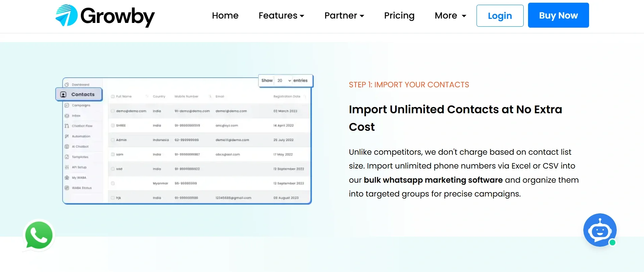Click the Contacts icon in the sidebar

(x=63, y=94)
